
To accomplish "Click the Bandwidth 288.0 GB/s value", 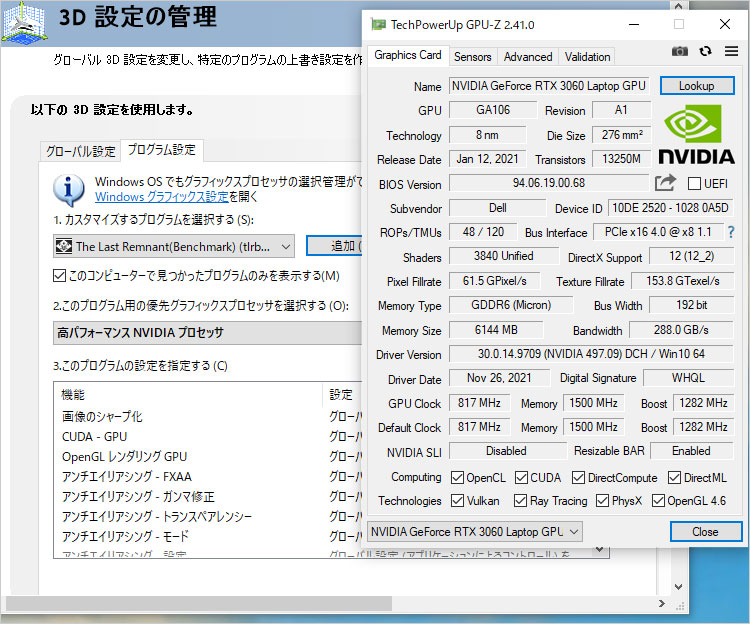I will pyautogui.click(x=681, y=330).
